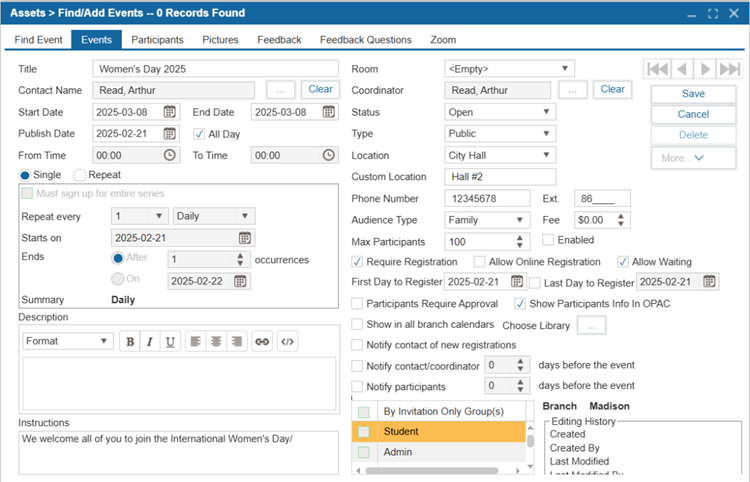Switch to the Participants tab

pos(157,40)
